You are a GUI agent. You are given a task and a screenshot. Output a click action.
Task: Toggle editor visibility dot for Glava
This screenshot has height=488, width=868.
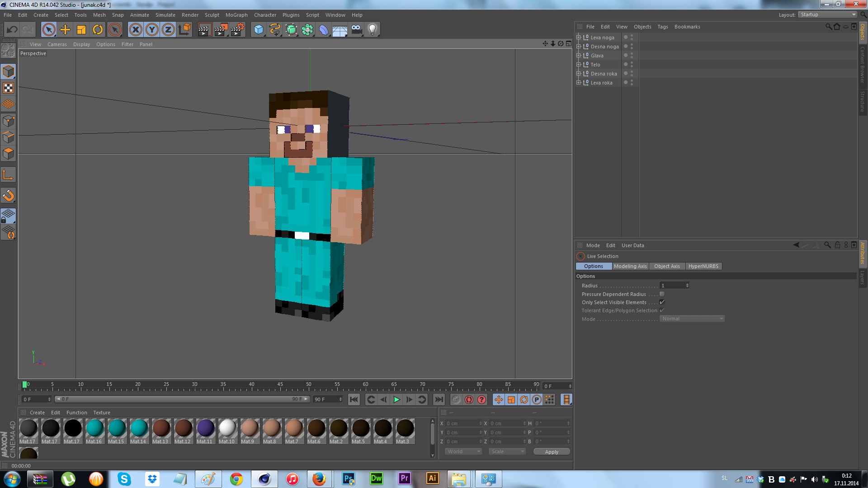(632, 54)
